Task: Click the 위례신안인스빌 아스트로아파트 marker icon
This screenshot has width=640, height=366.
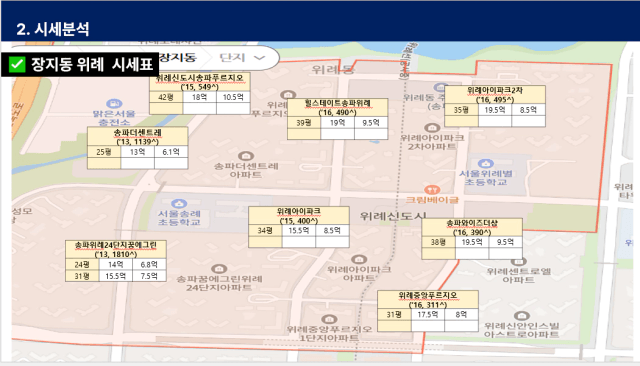Action: [522, 315]
